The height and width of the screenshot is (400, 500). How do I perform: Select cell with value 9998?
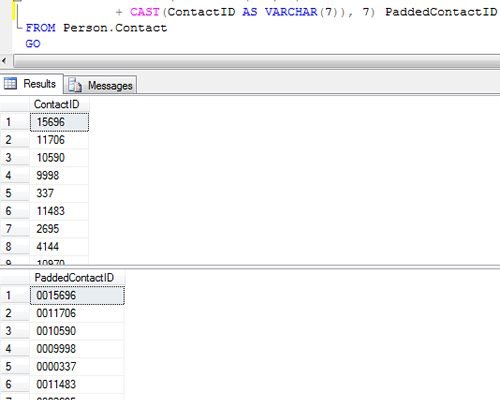pyautogui.click(x=59, y=176)
